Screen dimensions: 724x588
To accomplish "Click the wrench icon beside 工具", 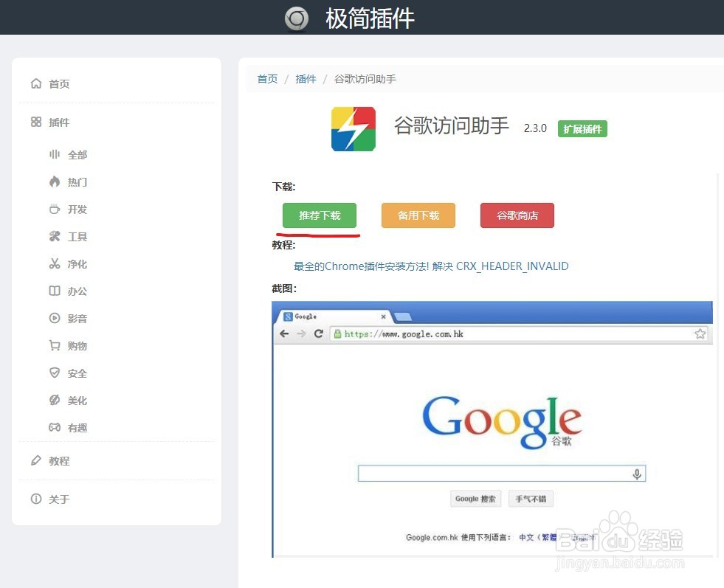I will [x=55, y=236].
